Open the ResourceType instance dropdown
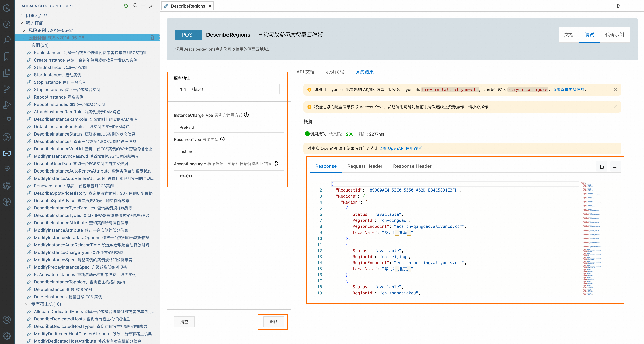This screenshot has width=644, height=344. [229, 151]
